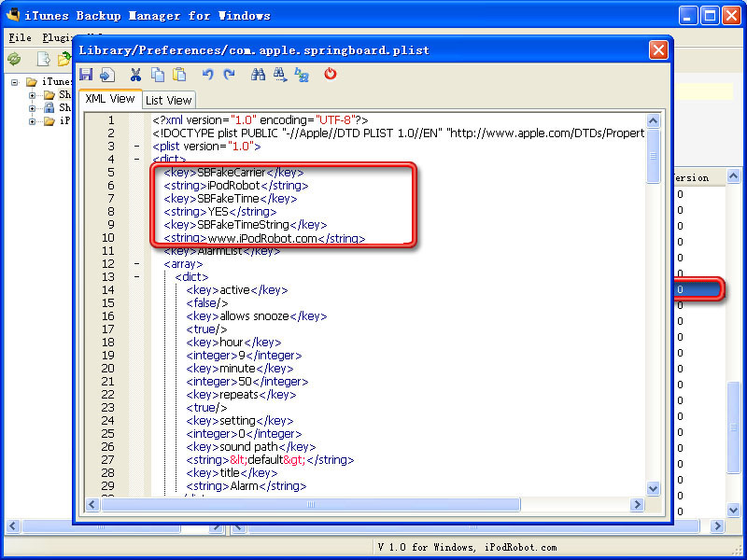The height and width of the screenshot is (560, 747).
Task: Click the XML editor scroll up arrow
Action: [653, 121]
